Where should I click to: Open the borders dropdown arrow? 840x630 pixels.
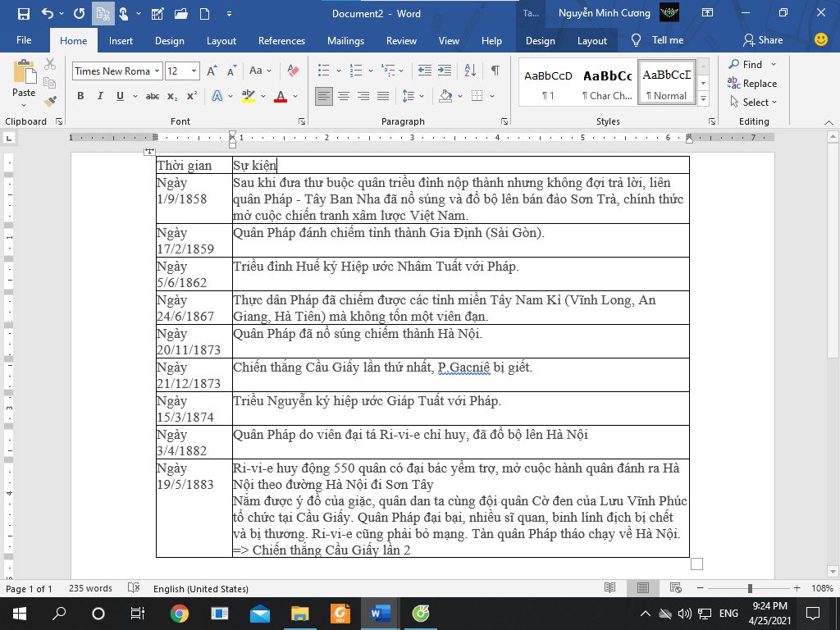click(492, 97)
